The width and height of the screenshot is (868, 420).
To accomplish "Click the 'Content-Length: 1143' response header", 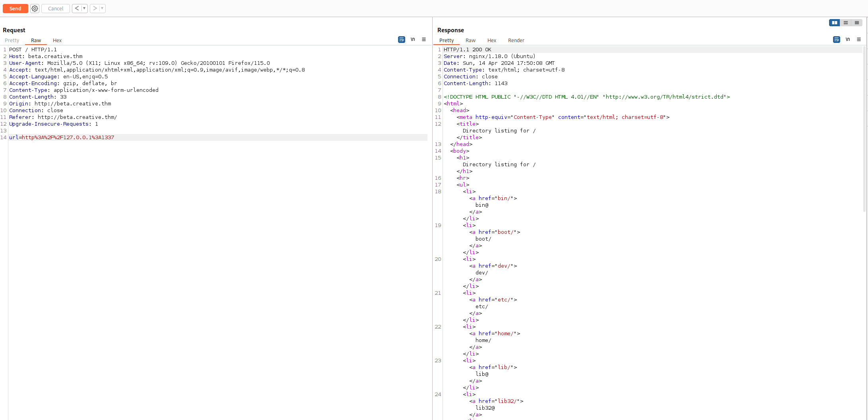I will tap(476, 83).
